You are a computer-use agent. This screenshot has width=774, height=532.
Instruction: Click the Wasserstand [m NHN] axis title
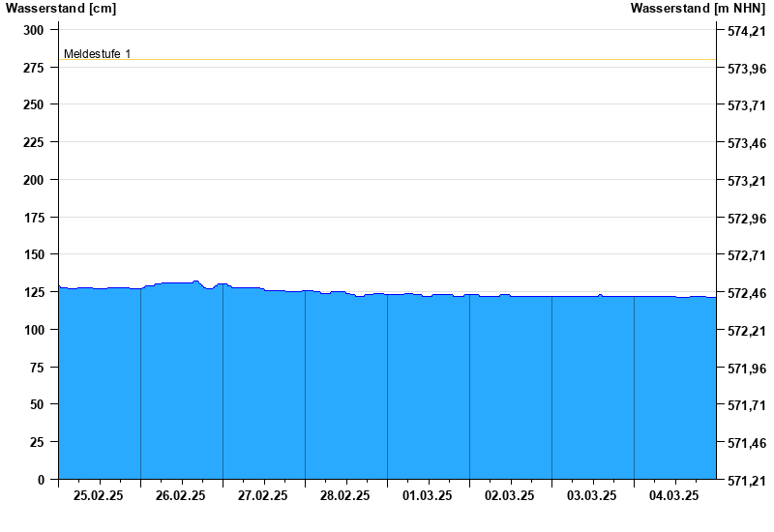(698, 9)
